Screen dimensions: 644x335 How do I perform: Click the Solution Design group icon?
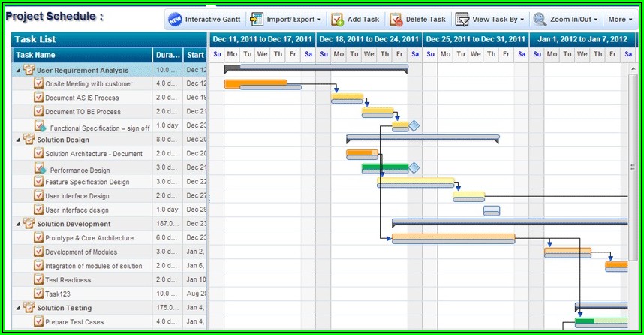click(29, 139)
